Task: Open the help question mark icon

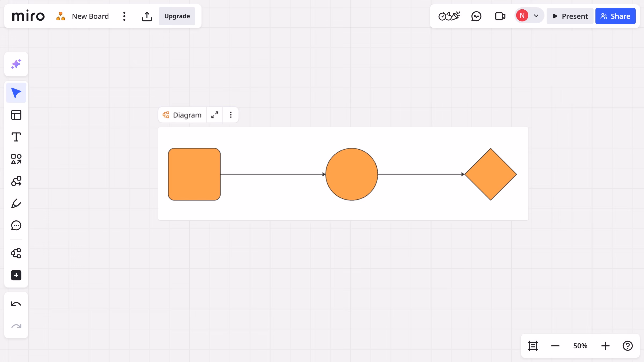Action: tap(628, 346)
